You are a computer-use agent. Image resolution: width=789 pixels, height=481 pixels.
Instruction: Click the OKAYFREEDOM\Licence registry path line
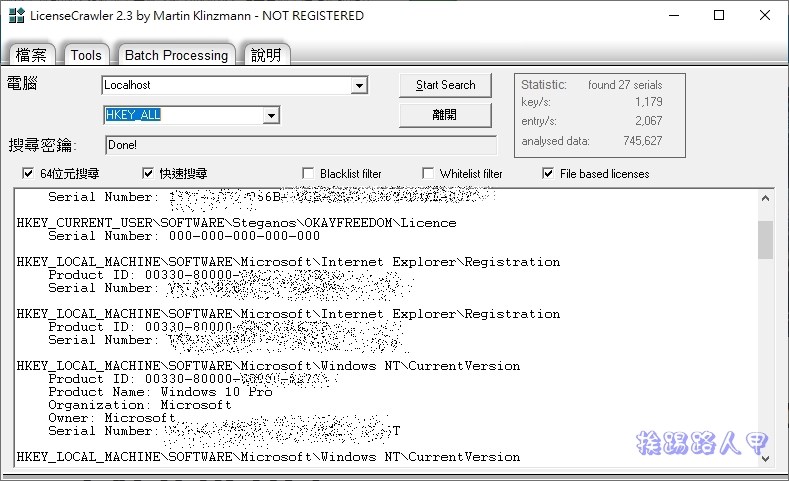[x=236, y=223]
